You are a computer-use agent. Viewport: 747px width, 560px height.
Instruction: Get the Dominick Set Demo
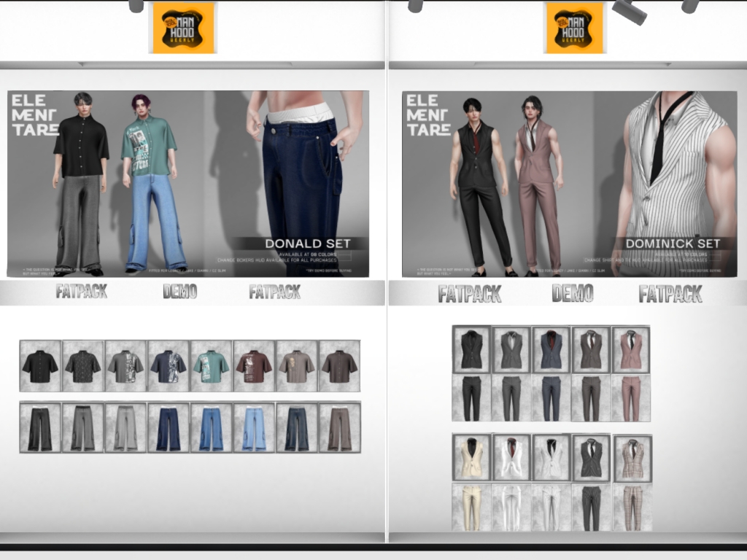pyautogui.click(x=573, y=293)
